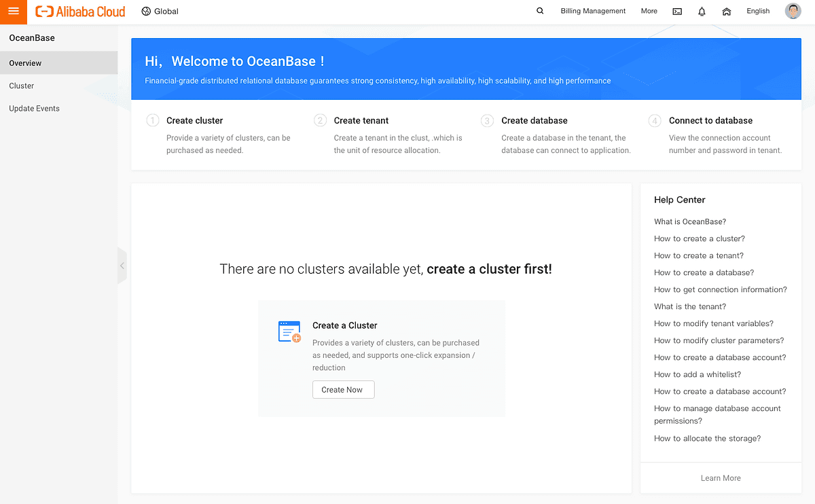Open notifications bell icon
Image resolution: width=815 pixels, height=504 pixels.
click(702, 12)
